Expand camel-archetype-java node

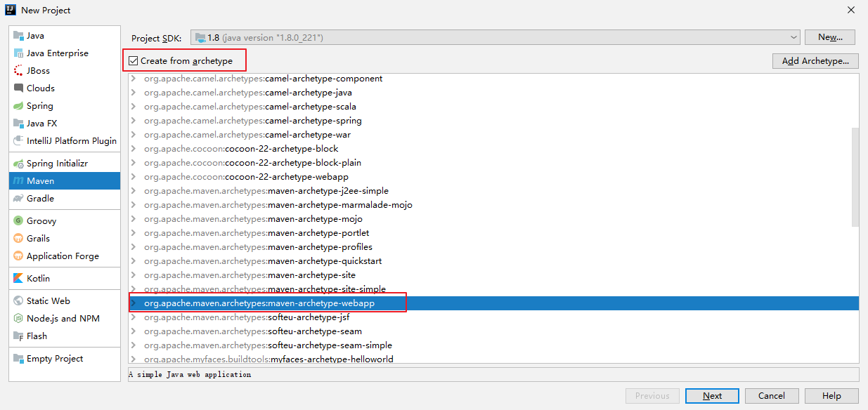click(134, 93)
